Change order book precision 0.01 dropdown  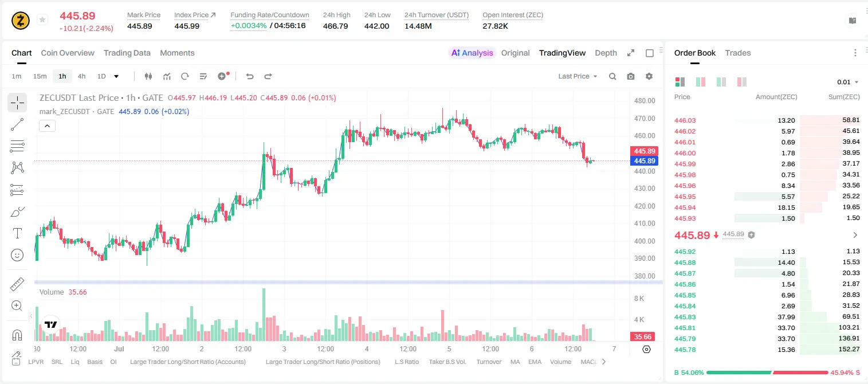[x=848, y=82]
